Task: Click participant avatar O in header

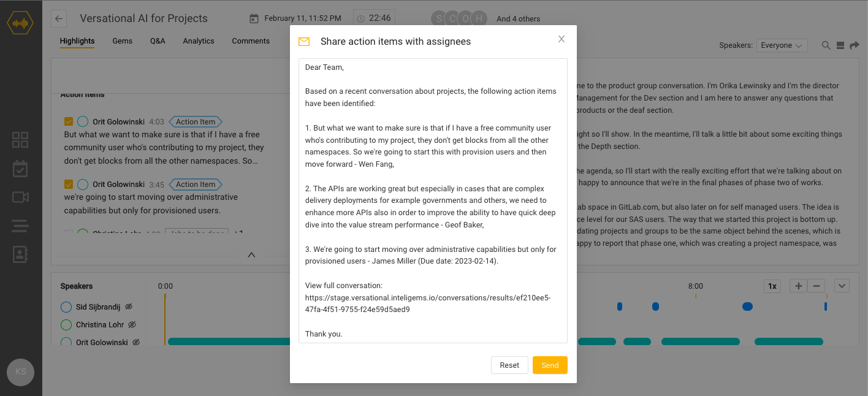Action: coord(466,18)
